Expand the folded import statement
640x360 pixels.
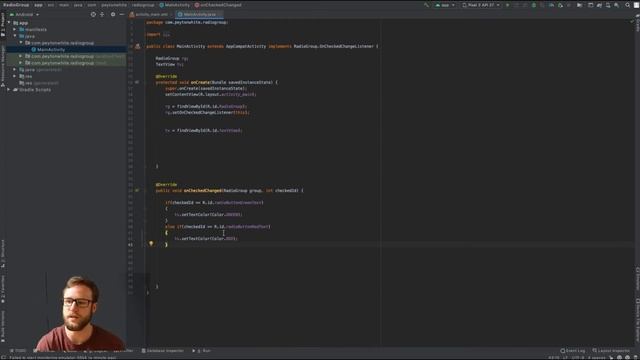[x=166, y=35]
